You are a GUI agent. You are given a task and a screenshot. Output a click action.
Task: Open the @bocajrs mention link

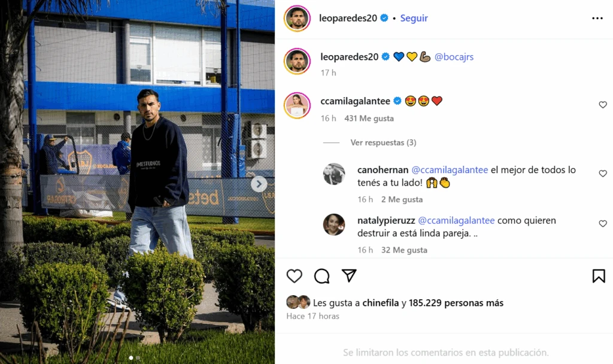click(454, 57)
